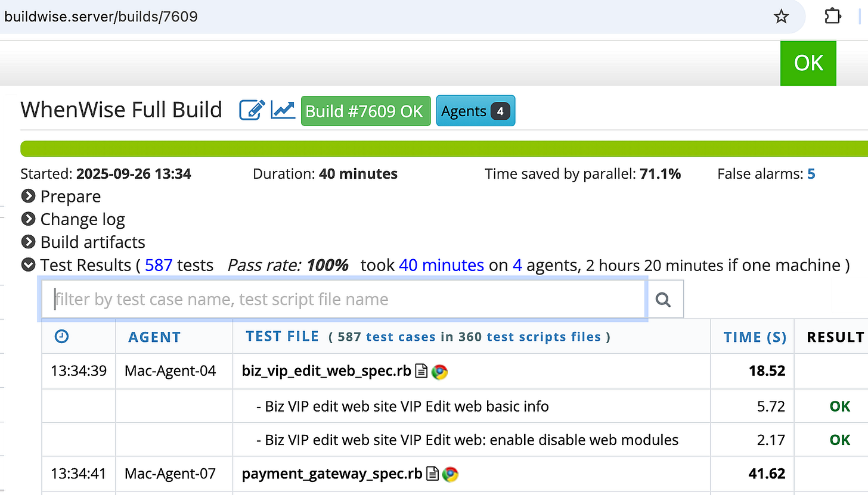
Task: Open the browser extensions puzzle icon
Action: [833, 16]
